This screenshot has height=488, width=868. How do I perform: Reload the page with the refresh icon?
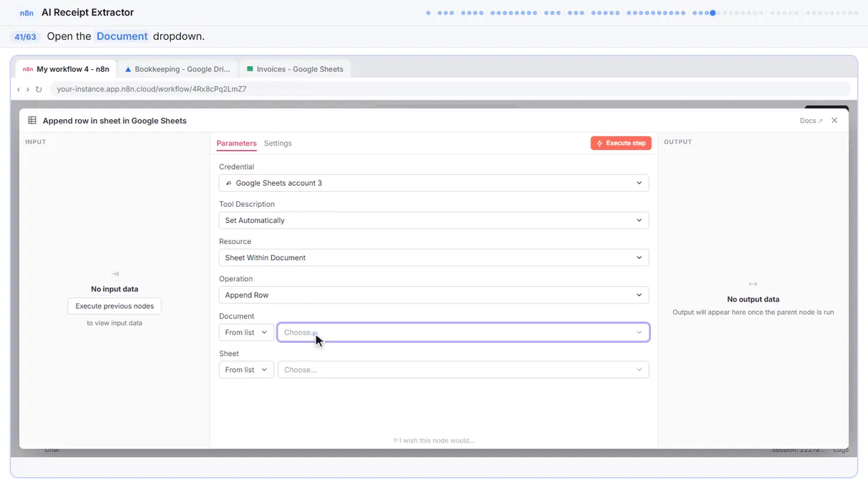tap(39, 89)
